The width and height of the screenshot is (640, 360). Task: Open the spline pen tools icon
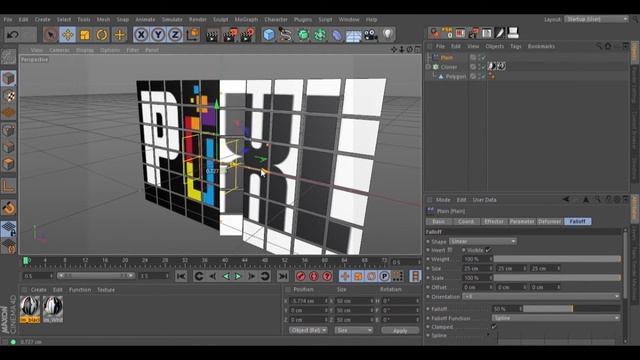(x=285, y=35)
